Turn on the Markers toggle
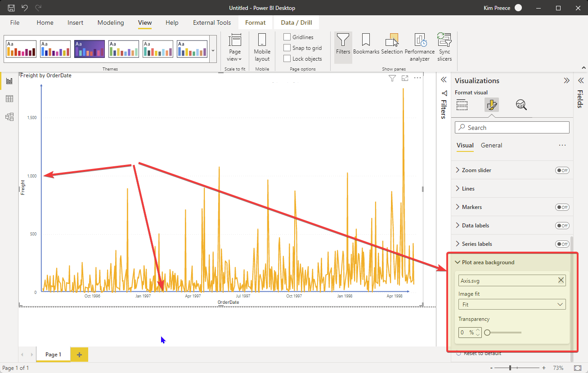Viewport: 588px width, 373px height. pyautogui.click(x=562, y=207)
